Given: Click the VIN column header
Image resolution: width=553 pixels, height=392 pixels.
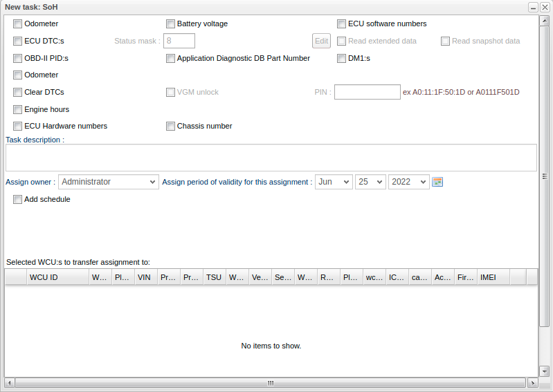Looking at the screenshot, I should (x=145, y=277).
